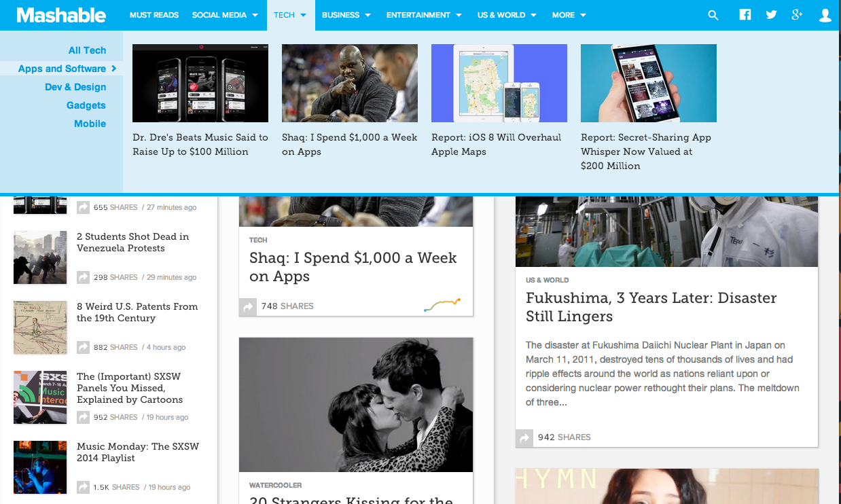Screen dimensions: 841x504
Task: Open Apple Maps iPad thumbnail
Action: click(x=499, y=83)
